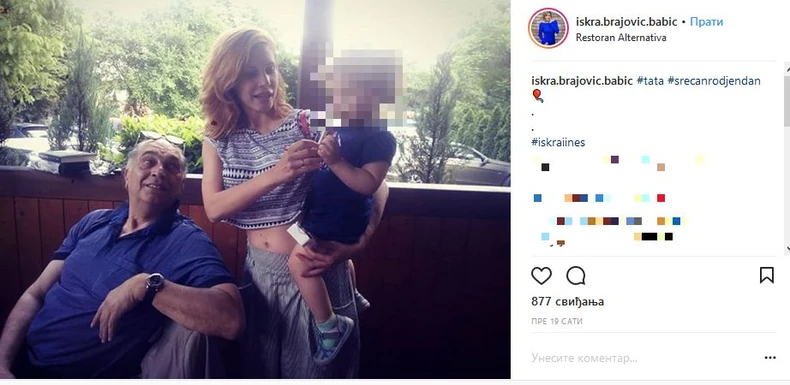Open the #tata hashtag
The image size is (790, 385).
point(649,81)
